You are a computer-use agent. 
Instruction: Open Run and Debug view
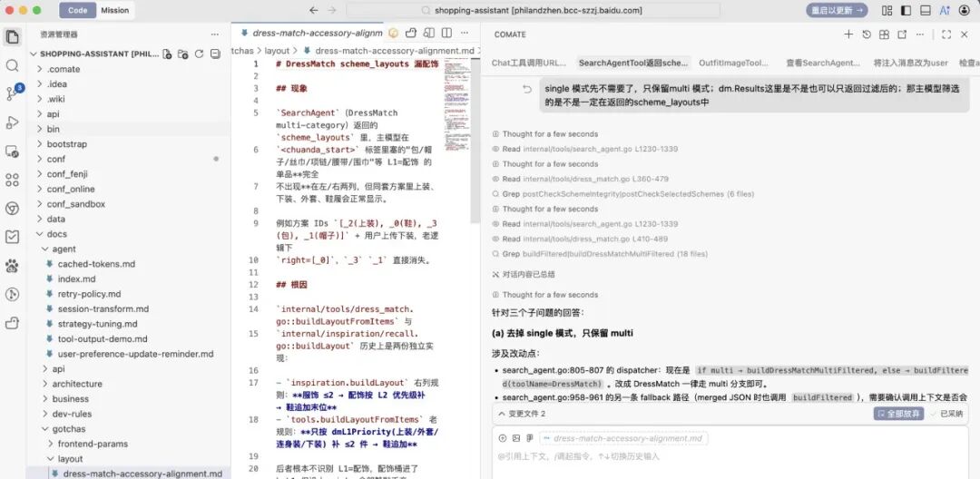click(x=12, y=122)
